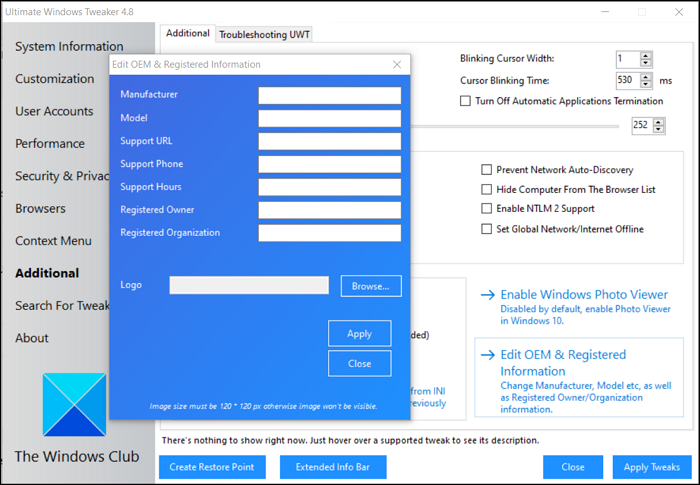Click the Manufacturer text field
The image size is (700, 485).
tap(329, 96)
